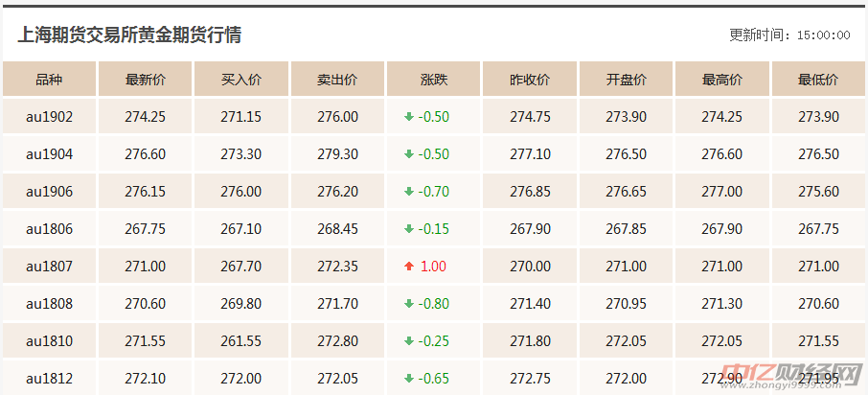Click the 上海期货交易所黄金期货行情 title
Image resolution: width=868 pixels, height=395 pixels.
click(x=129, y=35)
